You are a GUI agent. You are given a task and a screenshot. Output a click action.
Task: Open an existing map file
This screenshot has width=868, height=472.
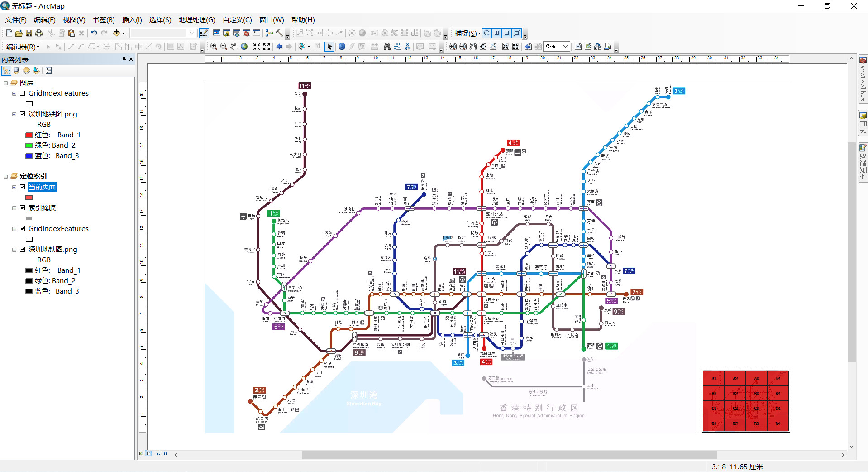coord(19,33)
